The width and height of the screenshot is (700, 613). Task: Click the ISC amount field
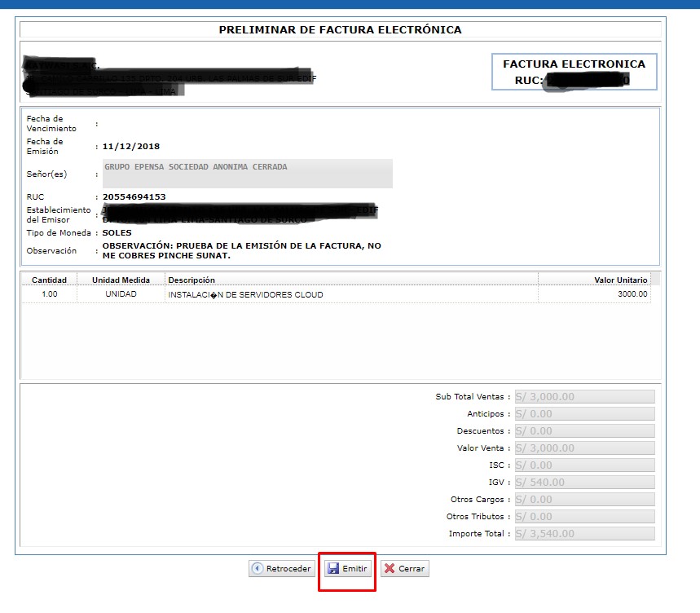click(584, 465)
